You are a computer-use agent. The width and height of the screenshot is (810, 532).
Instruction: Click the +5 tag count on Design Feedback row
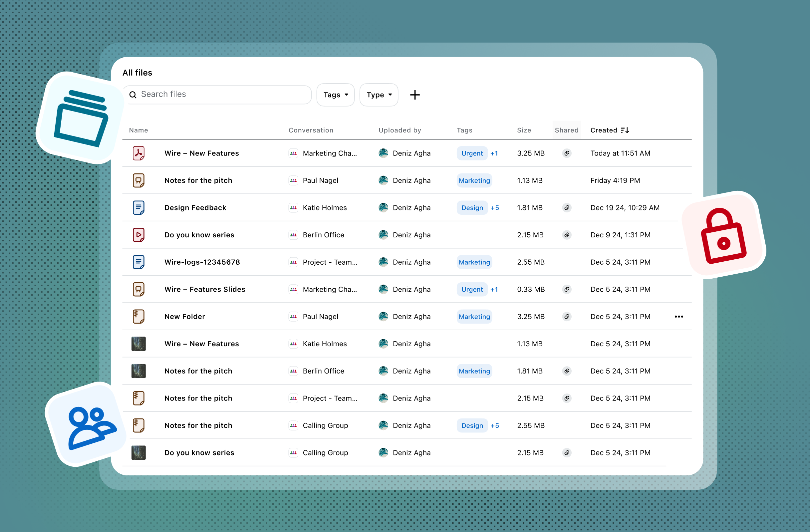point(495,208)
